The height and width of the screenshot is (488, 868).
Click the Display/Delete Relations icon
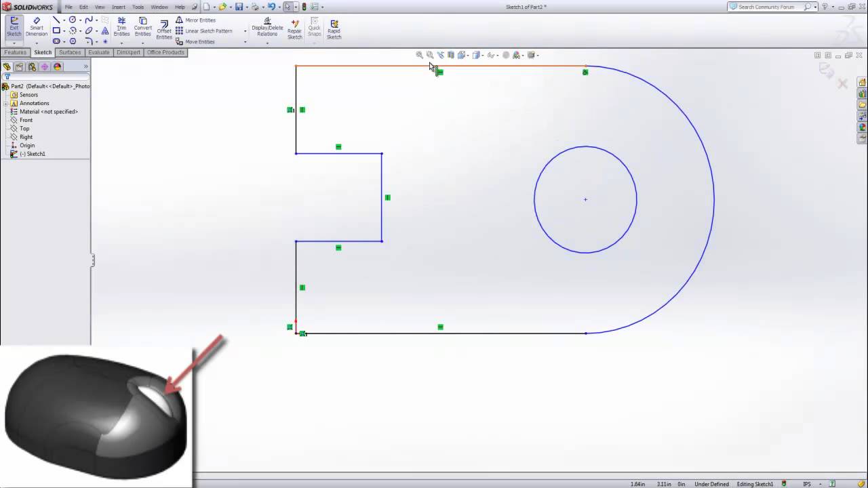tap(267, 27)
